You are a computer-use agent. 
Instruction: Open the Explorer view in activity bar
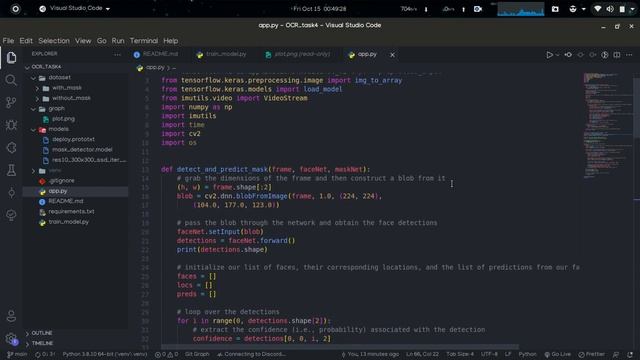11,58
